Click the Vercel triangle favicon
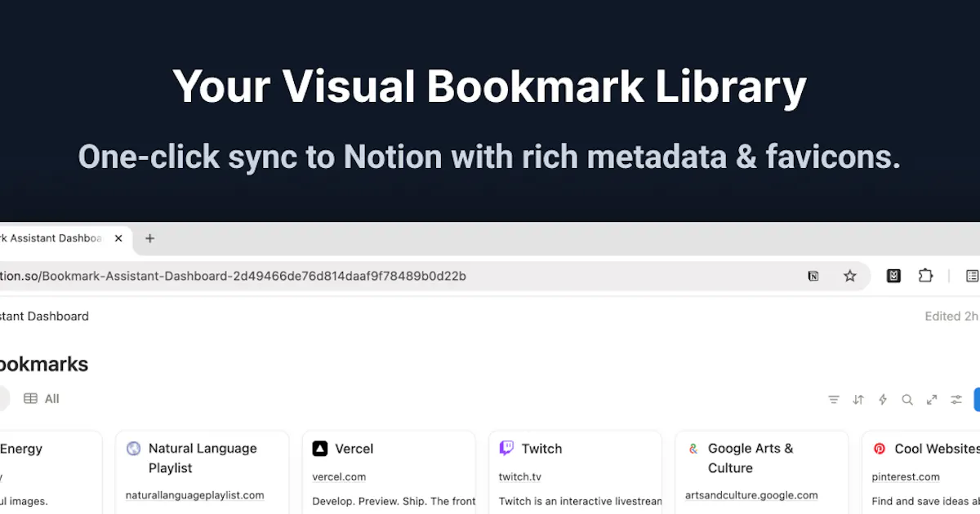The height and width of the screenshot is (514, 980). pos(320,449)
